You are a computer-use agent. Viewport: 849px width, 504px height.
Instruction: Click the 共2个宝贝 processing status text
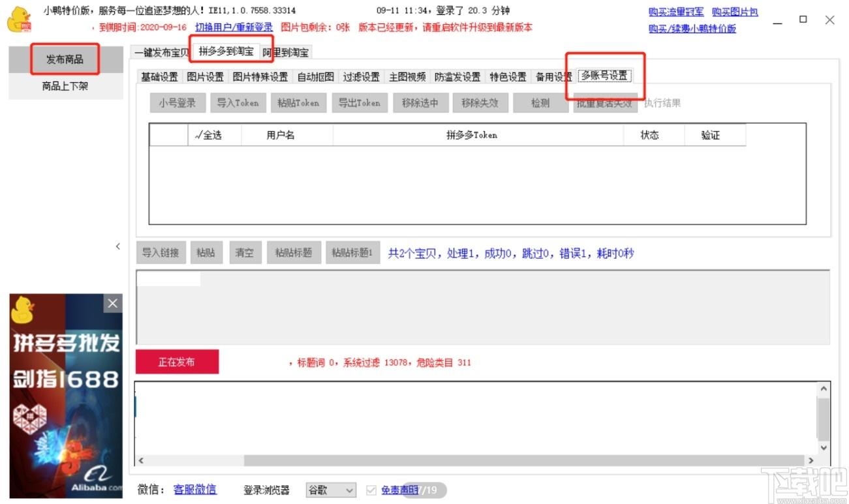click(x=511, y=253)
